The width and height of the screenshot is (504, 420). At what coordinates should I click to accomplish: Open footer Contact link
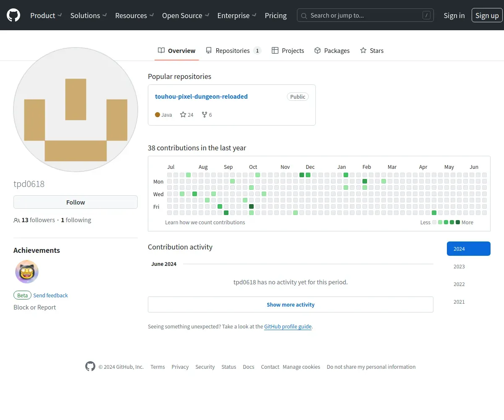click(x=270, y=367)
